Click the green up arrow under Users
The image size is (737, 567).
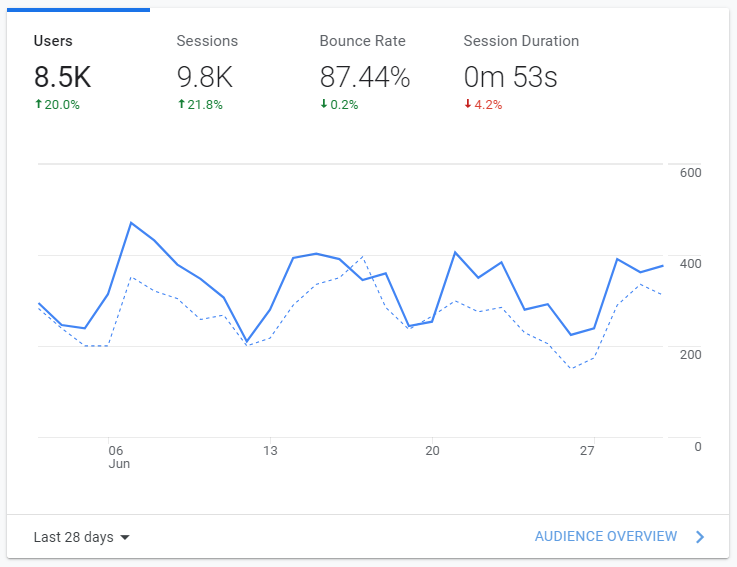39,104
